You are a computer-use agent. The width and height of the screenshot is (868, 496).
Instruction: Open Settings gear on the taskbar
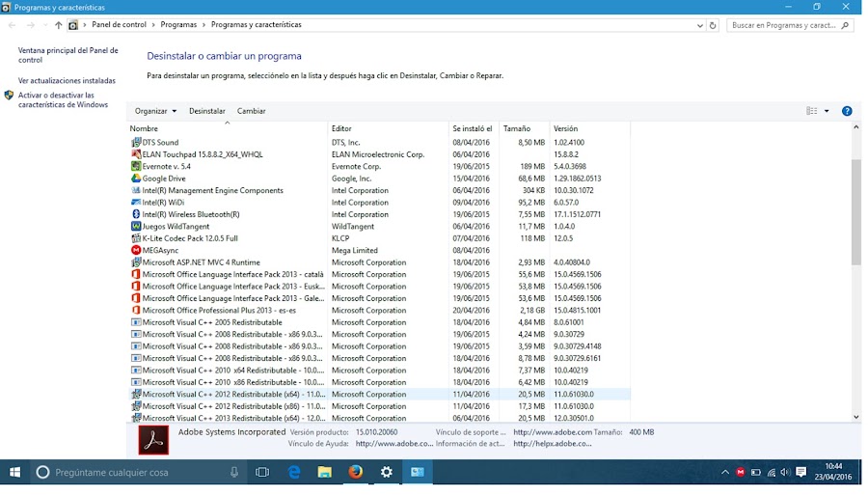pos(387,472)
